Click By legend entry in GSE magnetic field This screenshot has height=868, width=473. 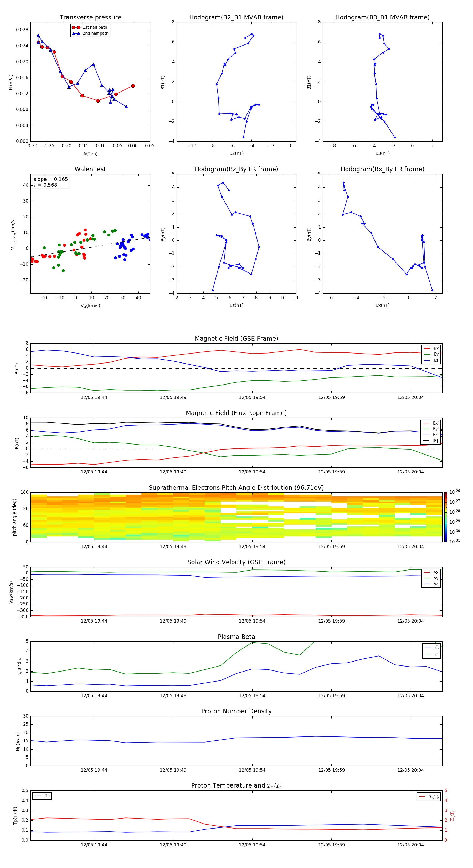431,354
